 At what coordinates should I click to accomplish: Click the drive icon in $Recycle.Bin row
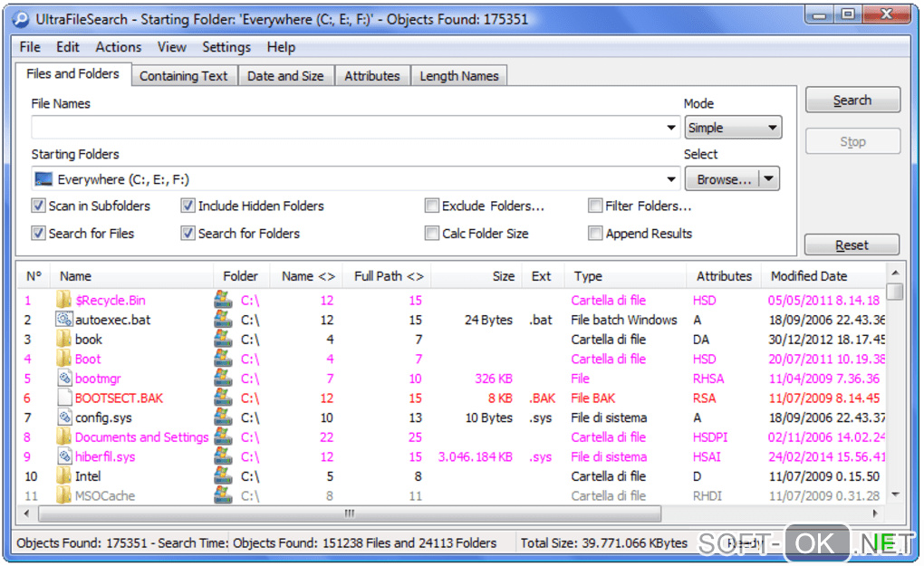[x=223, y=300]
